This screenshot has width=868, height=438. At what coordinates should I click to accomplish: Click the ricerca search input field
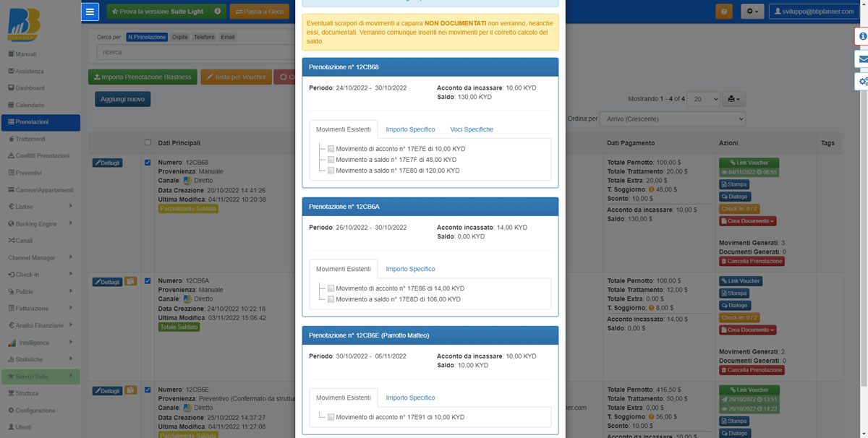click(195, 52)
